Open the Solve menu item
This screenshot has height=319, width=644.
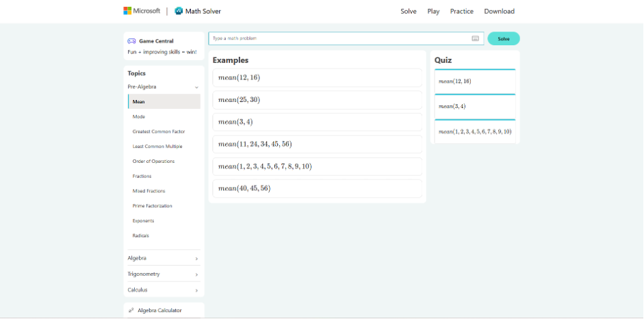tap(409, 12)
